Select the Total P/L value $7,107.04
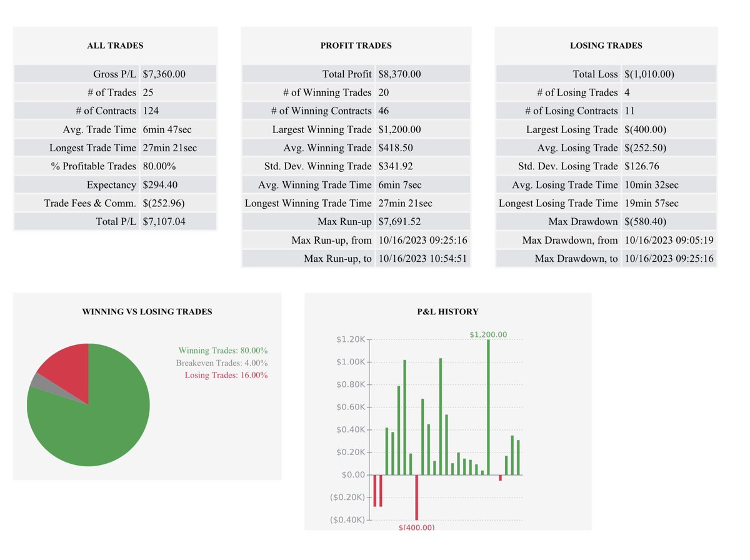The image size is (750, 560). (x=164, y=221)
